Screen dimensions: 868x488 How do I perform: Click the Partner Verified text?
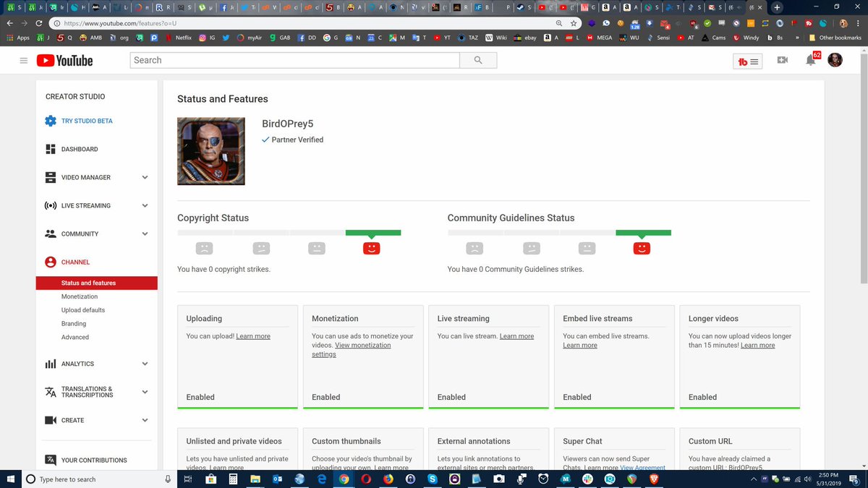point(297,140)
